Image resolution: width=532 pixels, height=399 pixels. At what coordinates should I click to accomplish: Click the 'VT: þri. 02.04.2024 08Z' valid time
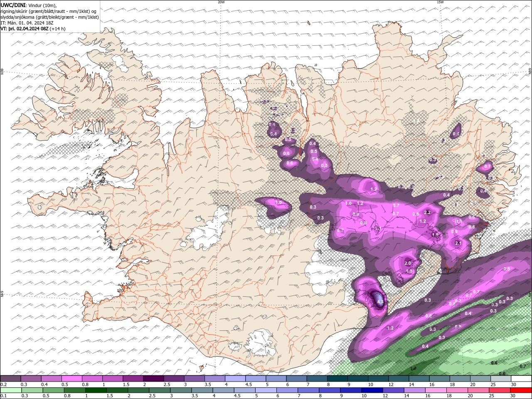[x=25, y=29]
